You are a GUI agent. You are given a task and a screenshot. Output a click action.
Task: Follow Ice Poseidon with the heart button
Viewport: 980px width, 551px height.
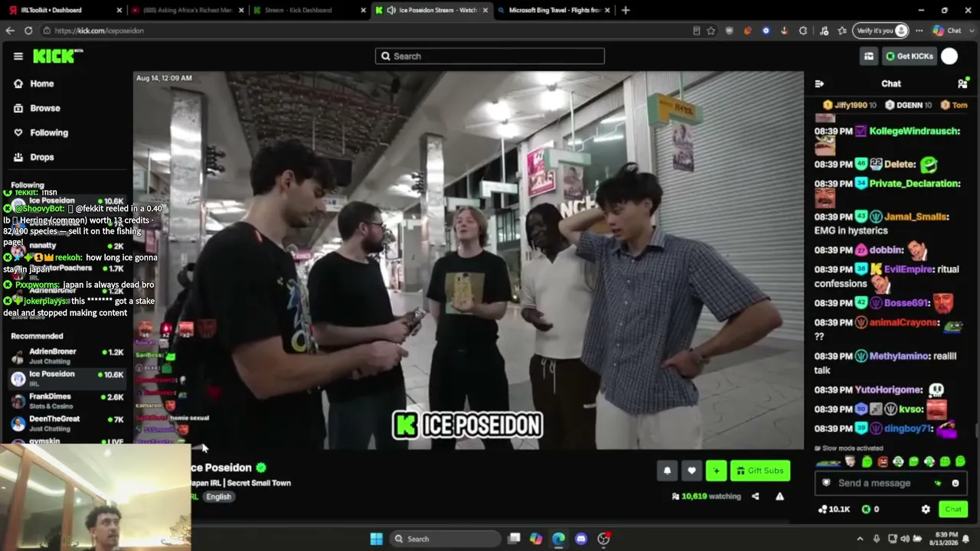click(x=691, y=471)
